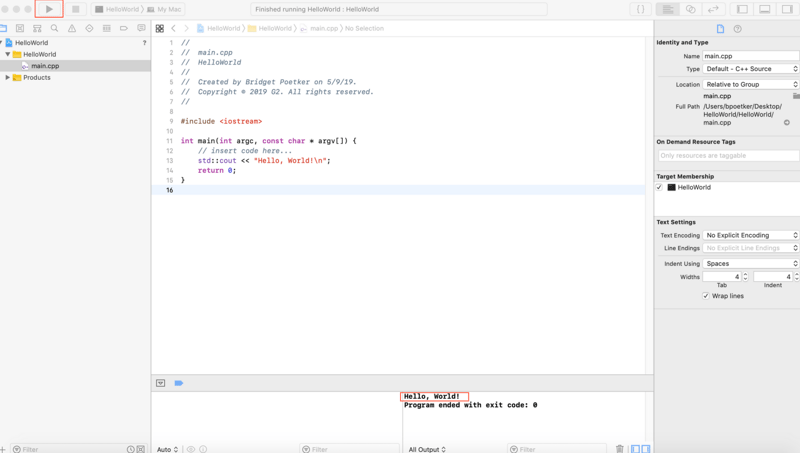The width and height of the screenshot is (800, 453).
Task: Hide or show the Debug area
Action: [765, 9]
